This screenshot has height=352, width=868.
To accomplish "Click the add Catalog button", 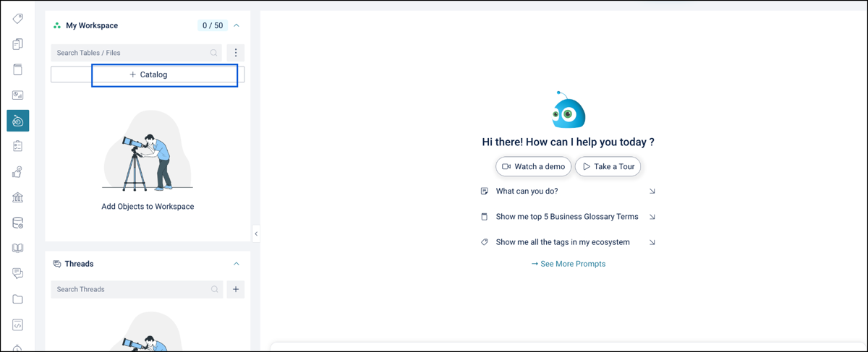I will tap(148, 74).
